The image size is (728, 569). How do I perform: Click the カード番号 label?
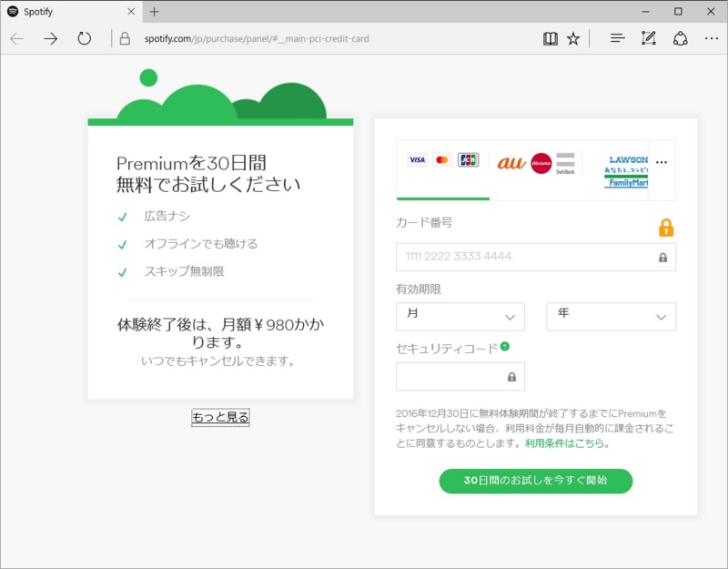424,222
